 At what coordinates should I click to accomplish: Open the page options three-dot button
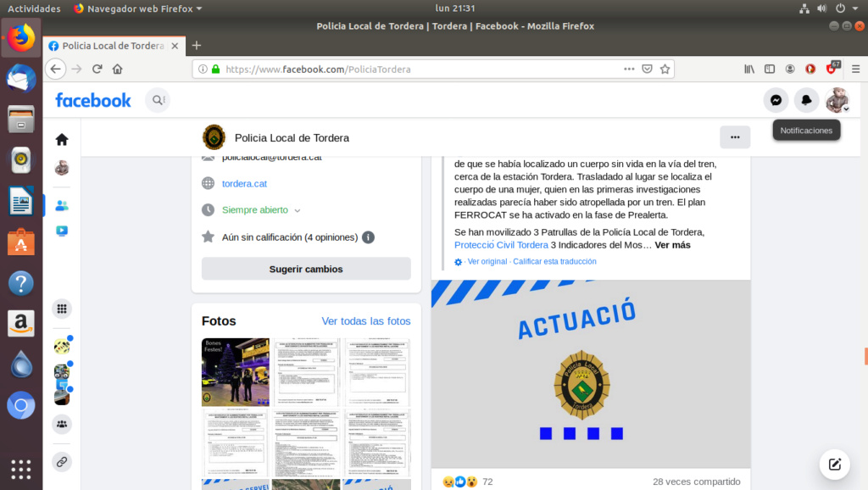[735, 137]
